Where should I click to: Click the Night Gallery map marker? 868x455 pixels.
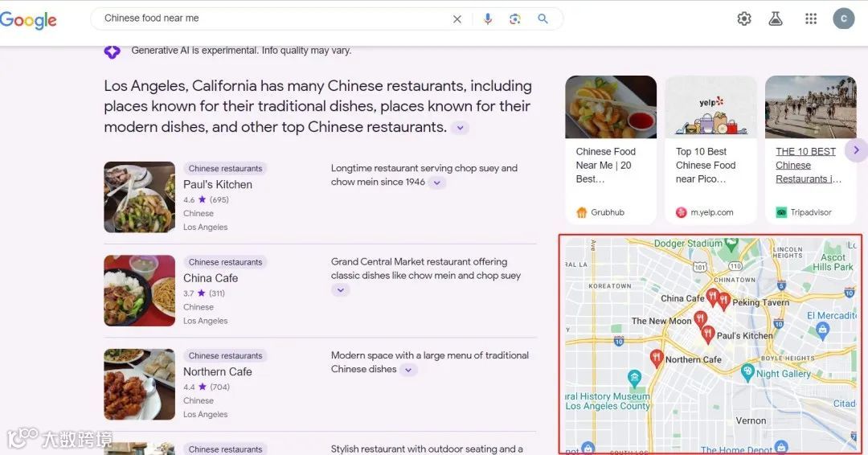(x=747, y=372)
